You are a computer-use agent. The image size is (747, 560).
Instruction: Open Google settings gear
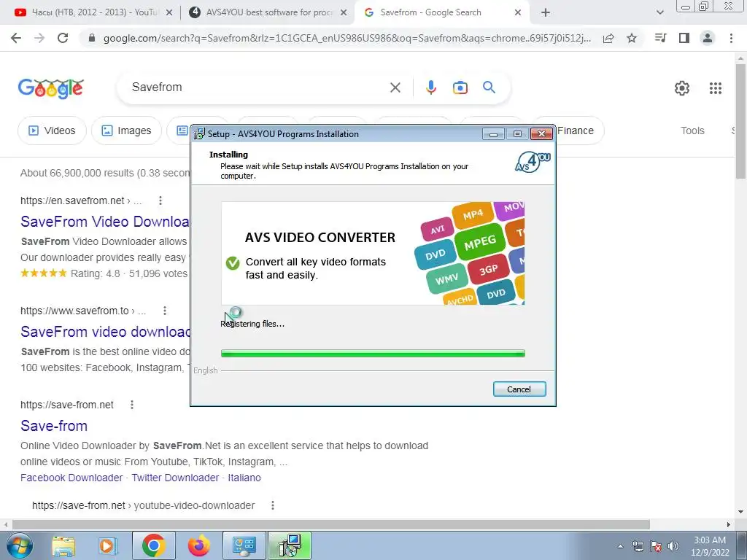(x=682, y=88)
